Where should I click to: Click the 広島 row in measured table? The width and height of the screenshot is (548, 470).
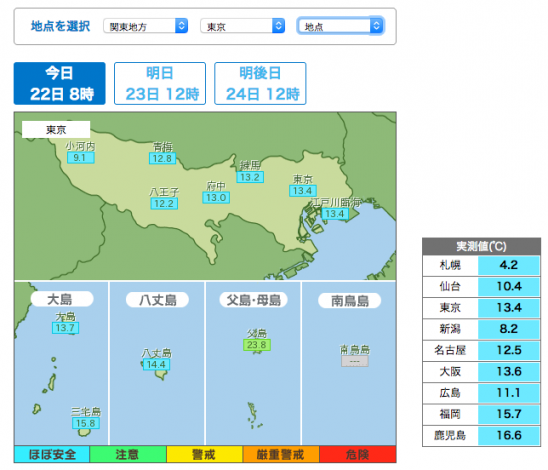coord(481,393)
